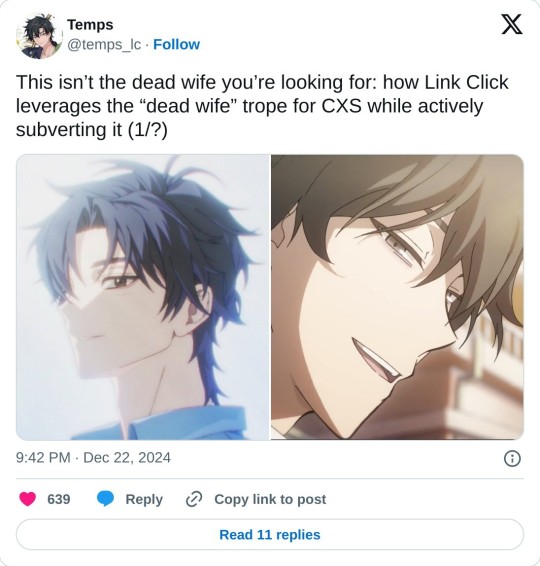Click Copy link to post text
The image size is (540, 566).
[270, 499]
